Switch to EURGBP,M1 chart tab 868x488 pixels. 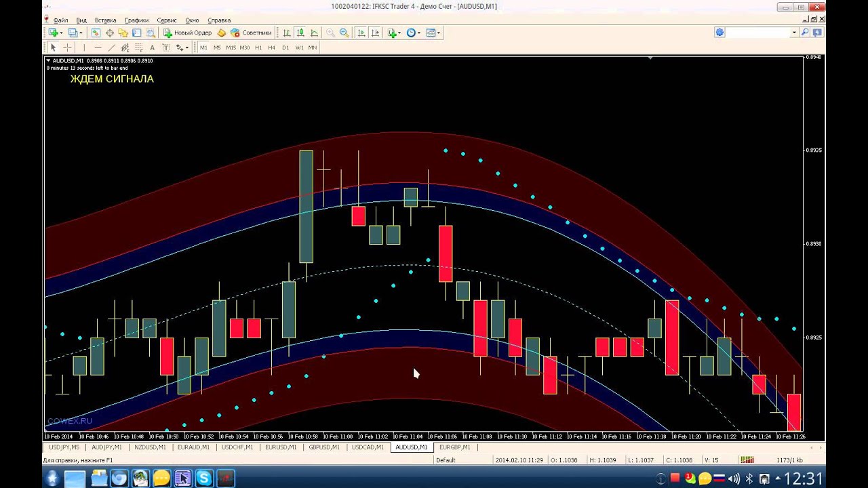[x=454, y=447]
